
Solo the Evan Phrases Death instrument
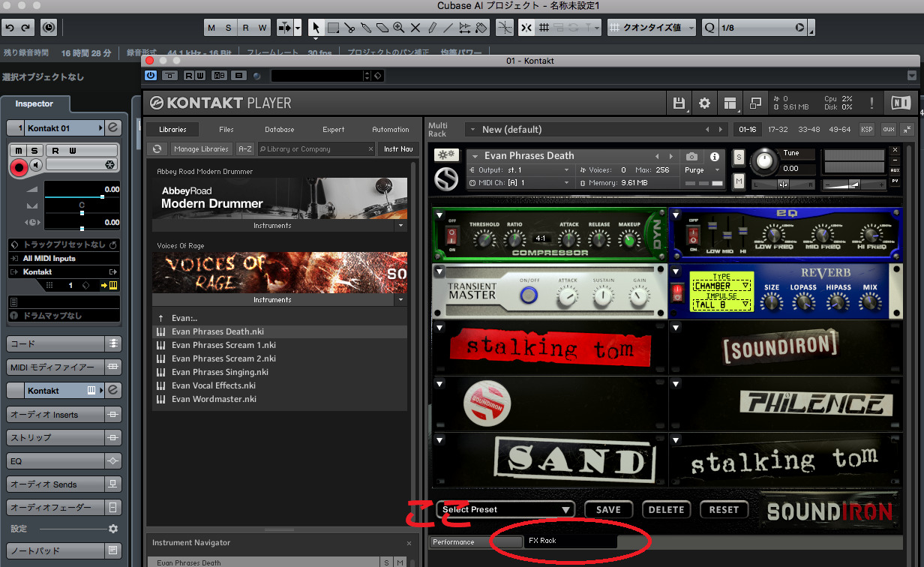click(x=739, y=157)
